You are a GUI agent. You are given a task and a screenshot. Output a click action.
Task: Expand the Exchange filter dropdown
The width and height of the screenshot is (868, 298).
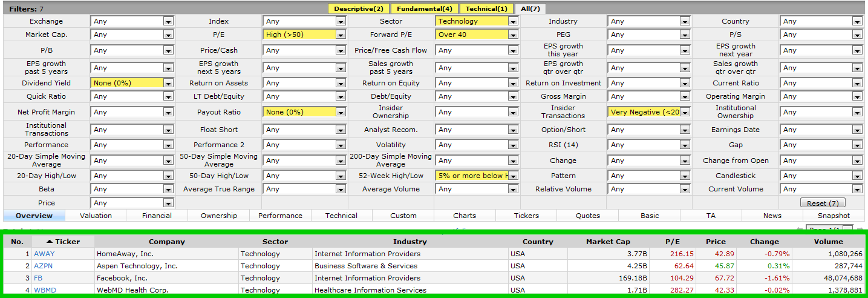pos(132,21)
